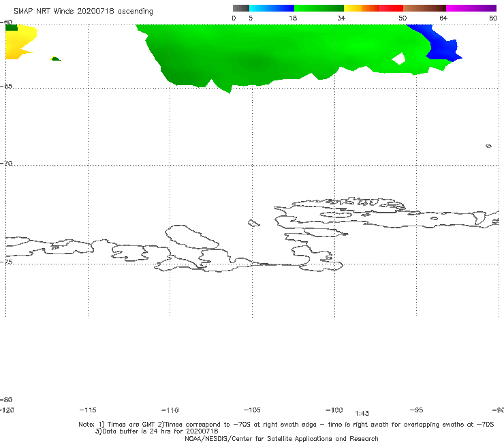Screen dimensions: 504x443
Task: Click the latitude label '-80'
Action: [6, 399]
